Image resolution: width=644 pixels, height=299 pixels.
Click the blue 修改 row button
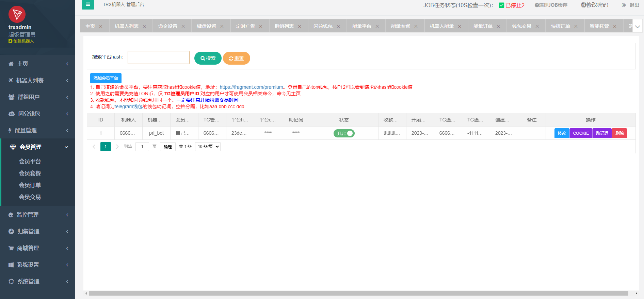pos(562,133)
